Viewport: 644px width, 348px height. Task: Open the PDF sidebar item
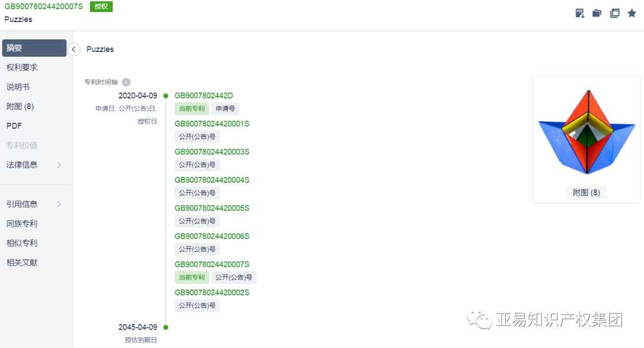coord(14,126)
